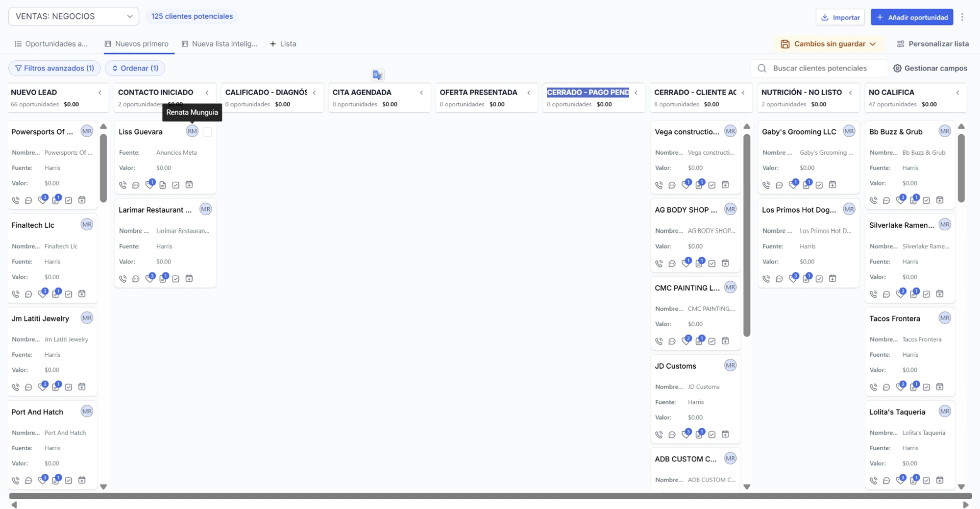Click the phone icon on Gaby's Grooming LLC card

pos(766,185)
